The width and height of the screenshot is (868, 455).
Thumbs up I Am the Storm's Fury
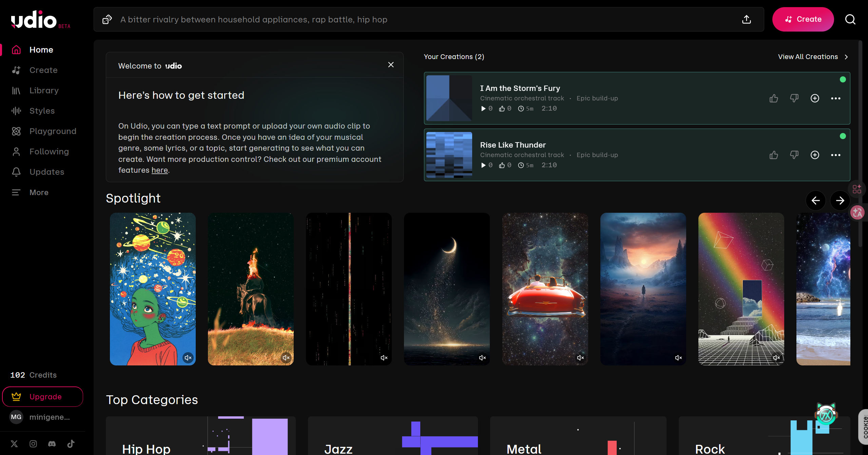(774, 98)
